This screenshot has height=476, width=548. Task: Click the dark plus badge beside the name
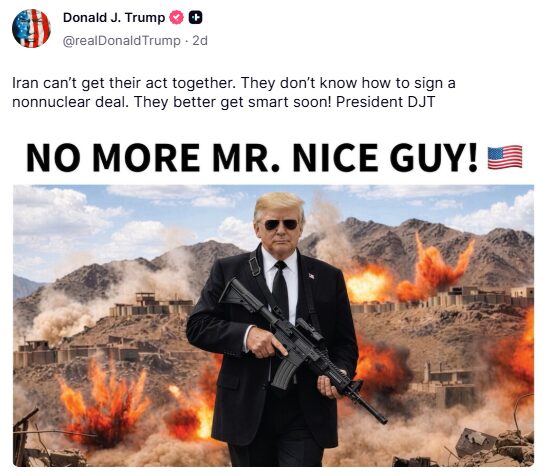coord(195,17)
